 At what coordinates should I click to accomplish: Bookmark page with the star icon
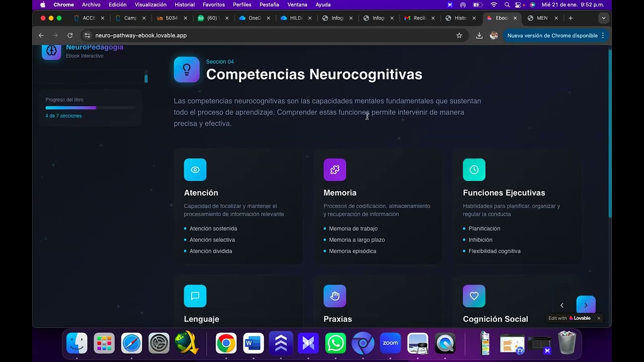459,36
